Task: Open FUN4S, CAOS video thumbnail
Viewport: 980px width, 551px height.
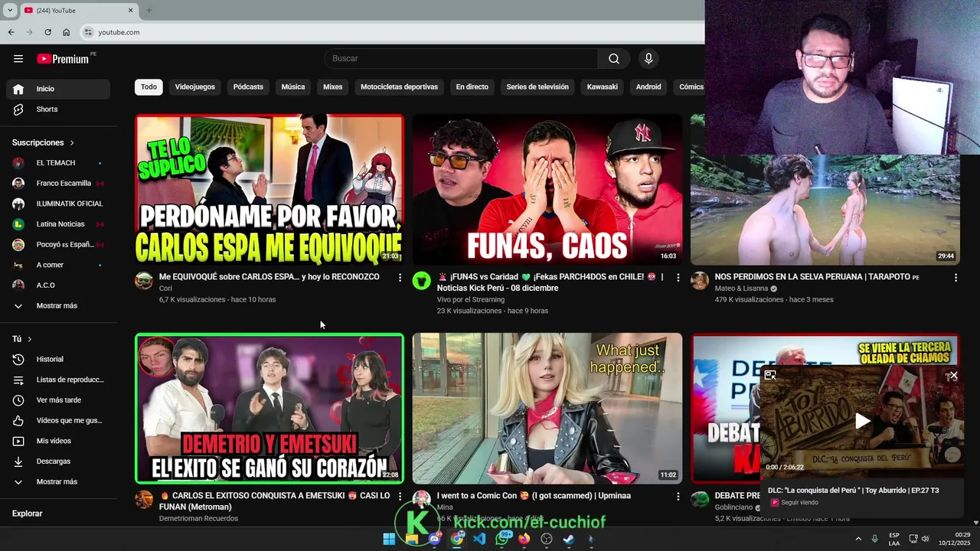Action: coord(547,189)
